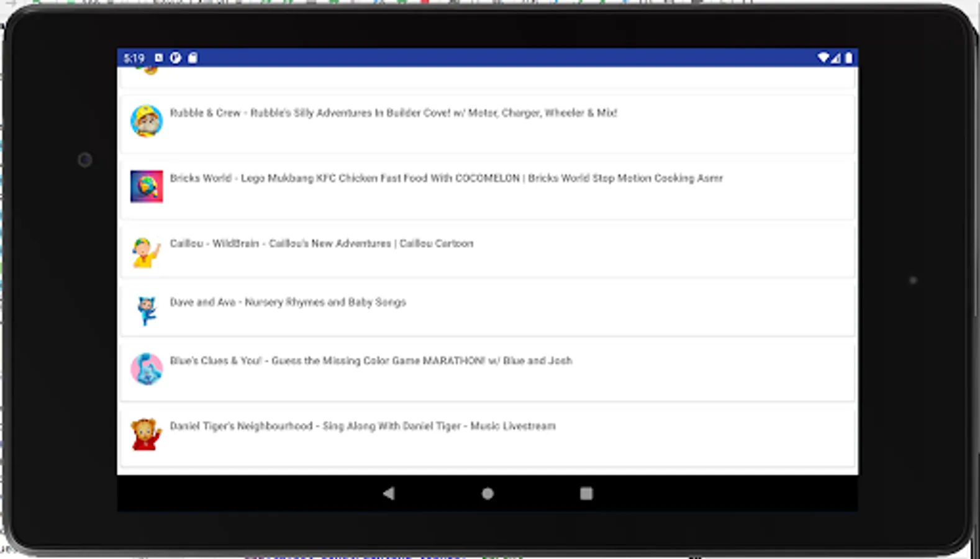Select the Caillou character avatar
Screen dimensions: 980x559
click(x=147, y=252)
